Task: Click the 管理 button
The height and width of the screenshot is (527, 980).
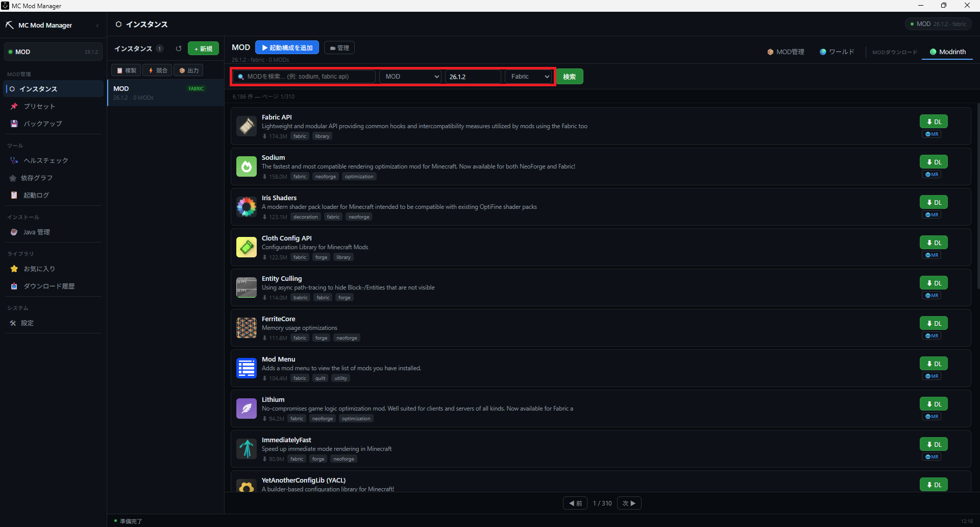Action: pyautogui.click(x=339, y=47)
